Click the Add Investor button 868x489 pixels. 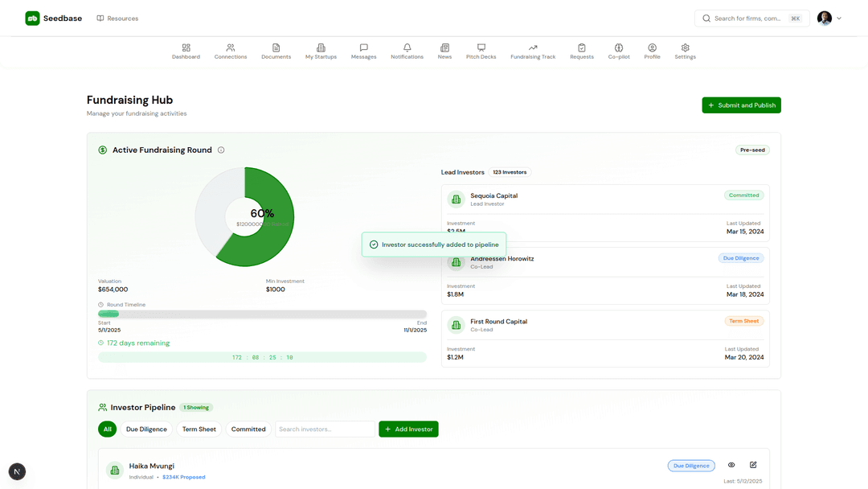pos(408,429)
